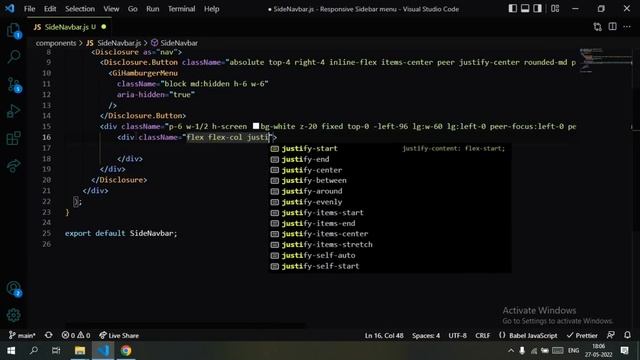Click the code minimap preview
The image size is (640, 360).
tap(605, 60)
